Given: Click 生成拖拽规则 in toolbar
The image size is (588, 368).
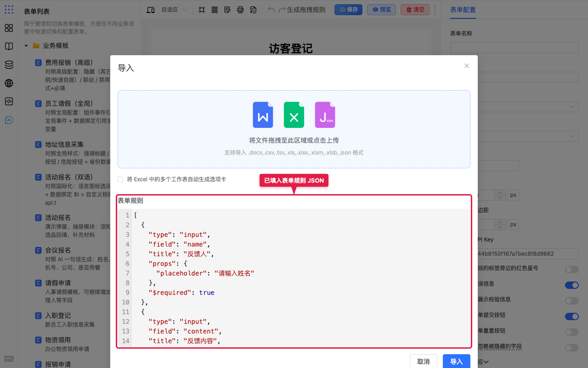Looking at the screenshot, I should (x=306, y=10).
